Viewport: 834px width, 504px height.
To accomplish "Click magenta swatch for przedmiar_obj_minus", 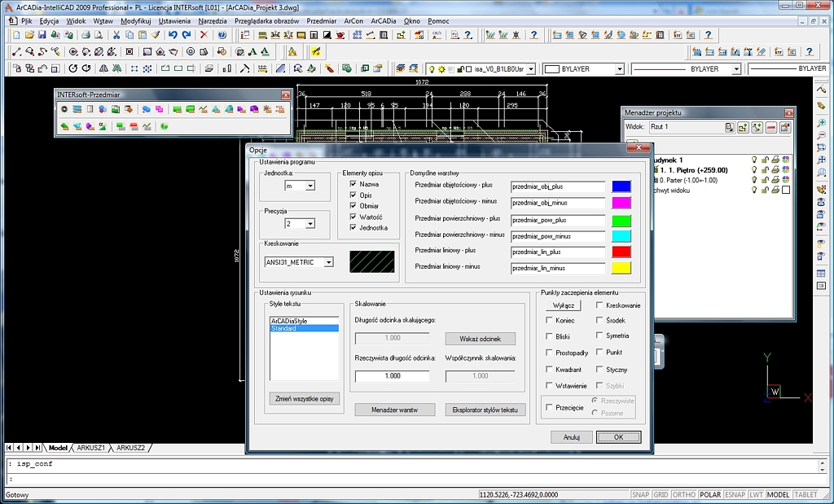I will coord(621,203).
